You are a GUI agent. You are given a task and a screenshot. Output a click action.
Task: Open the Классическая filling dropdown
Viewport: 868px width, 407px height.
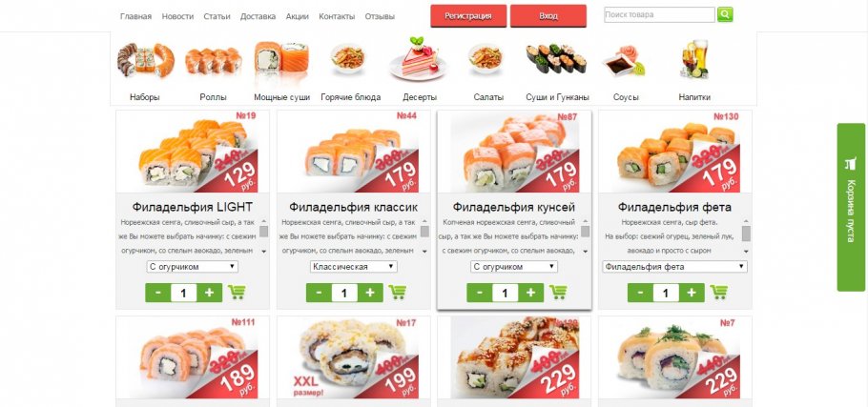coord(353,267)
